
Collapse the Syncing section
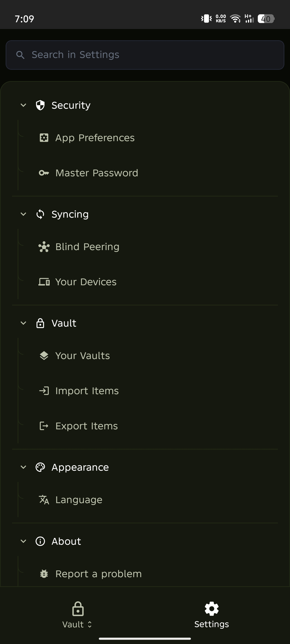[x=23, y=214]
